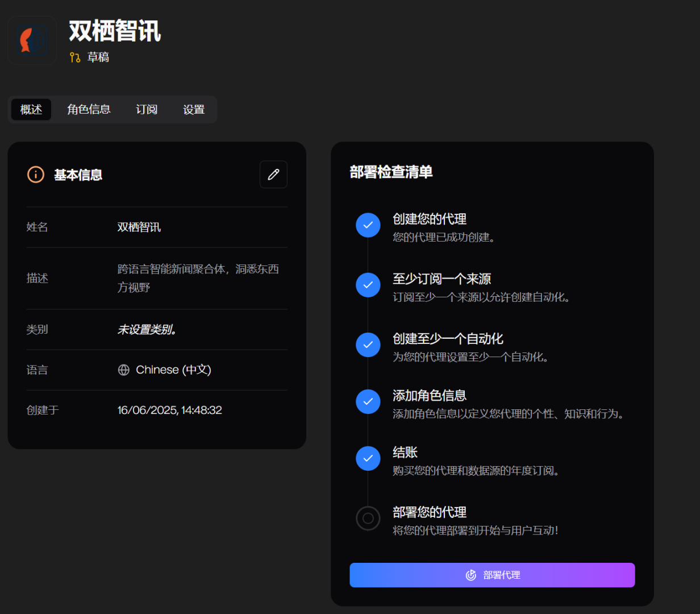Viewport: 700px width, 614px height.
Task: Click the globe icon beside Chinese (中文)
Action: coord(124,370)
